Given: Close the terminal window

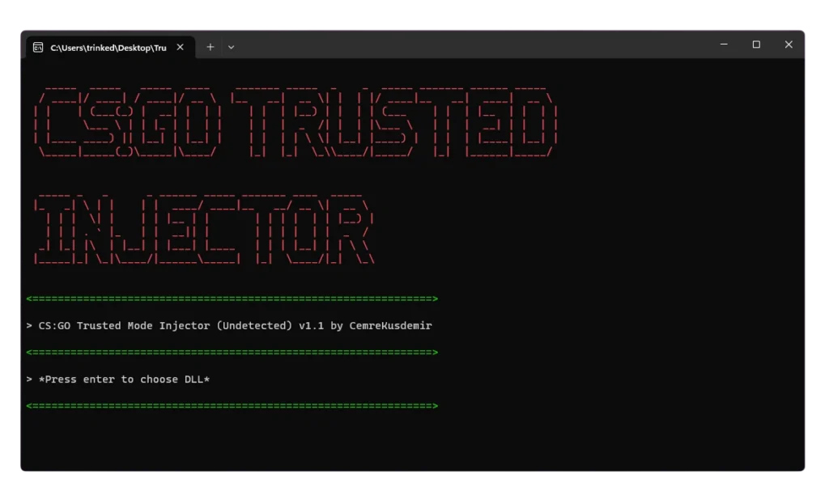Looking at the screenshot, I should [789, 44].
